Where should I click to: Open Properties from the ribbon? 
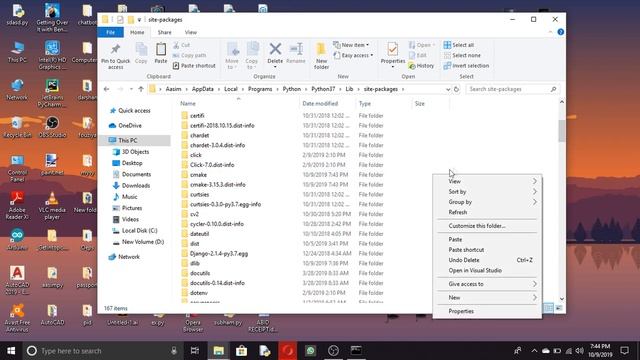click(393, 54)
